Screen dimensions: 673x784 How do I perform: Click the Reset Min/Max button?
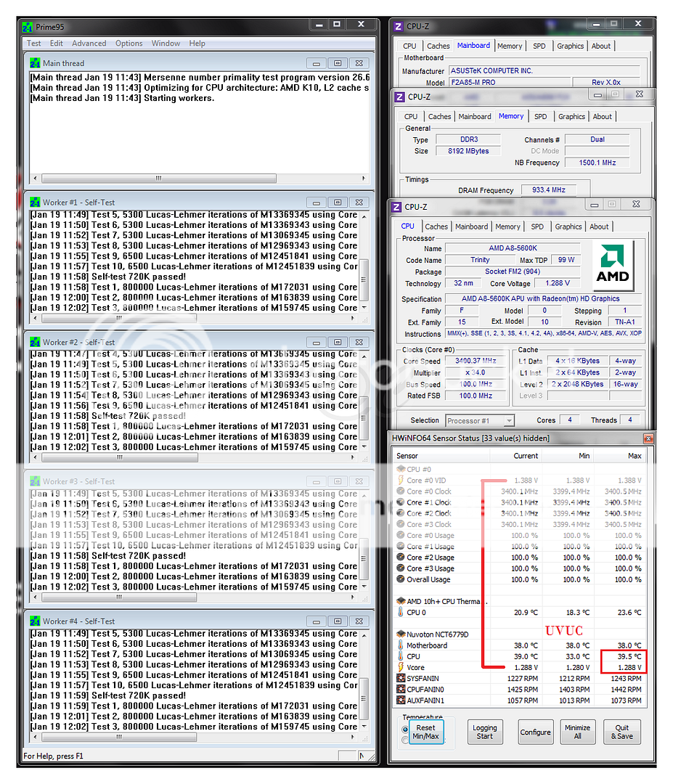pos(425,732)
